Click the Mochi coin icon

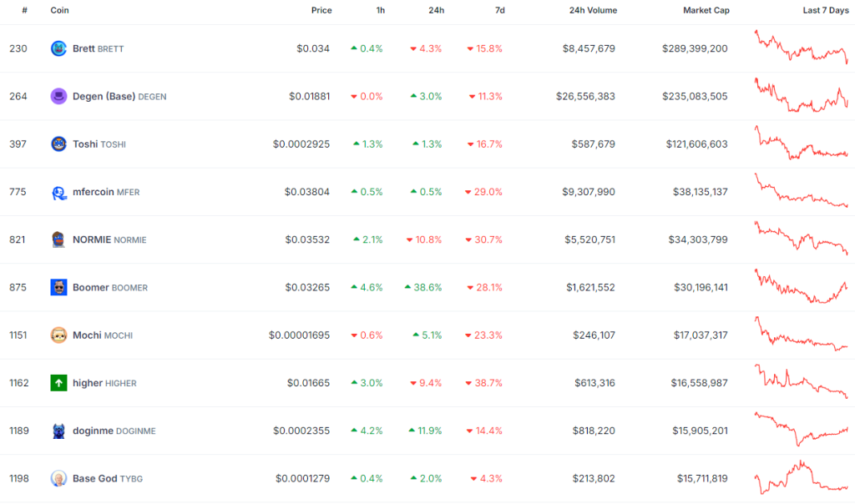coord(58,335)
